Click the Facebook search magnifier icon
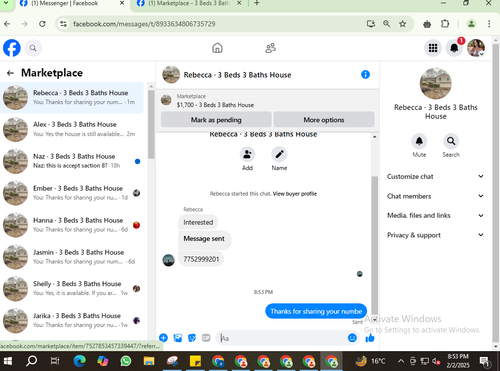 tap(33, 48)
